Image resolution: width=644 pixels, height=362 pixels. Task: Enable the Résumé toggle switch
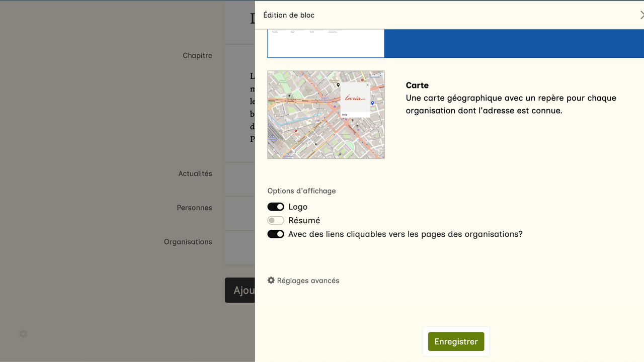tap(276, 220)
